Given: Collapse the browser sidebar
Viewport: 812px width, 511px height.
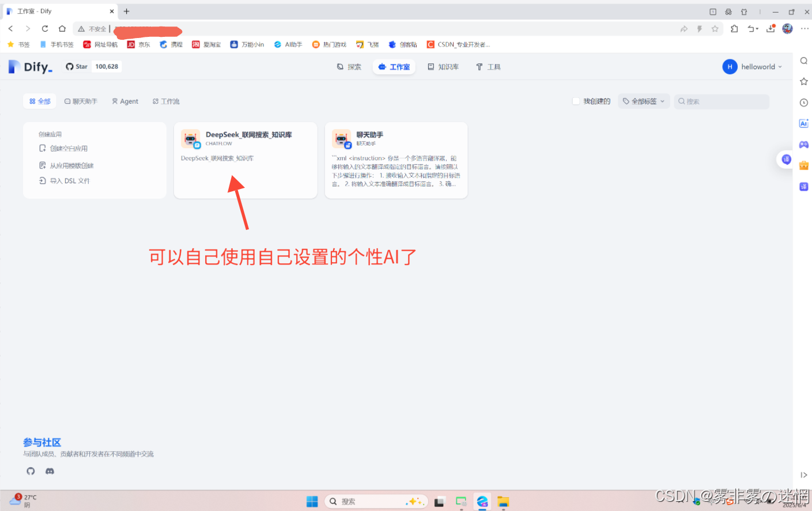Looking at the screenshot, I should coord(804,475).
